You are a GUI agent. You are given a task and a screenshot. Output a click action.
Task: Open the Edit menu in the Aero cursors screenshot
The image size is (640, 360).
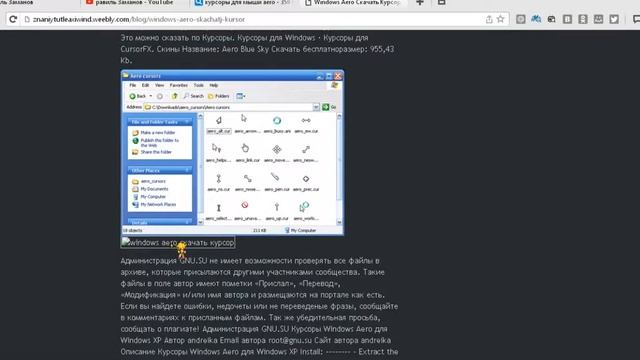[145, 85]
